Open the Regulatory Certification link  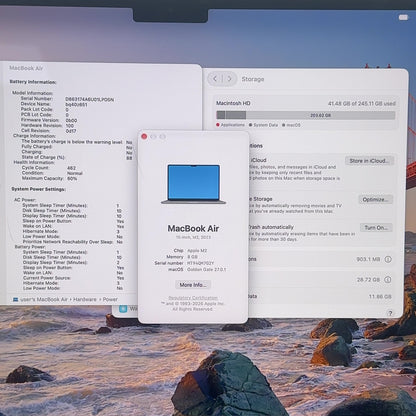pyautogui.click(x=193, y=298)
